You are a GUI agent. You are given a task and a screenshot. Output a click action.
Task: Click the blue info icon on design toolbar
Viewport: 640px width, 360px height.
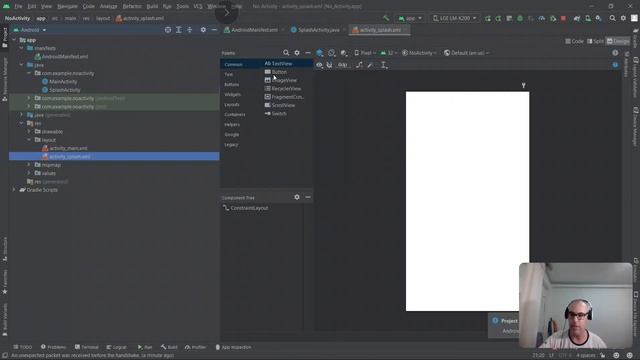tap(615, 65)
